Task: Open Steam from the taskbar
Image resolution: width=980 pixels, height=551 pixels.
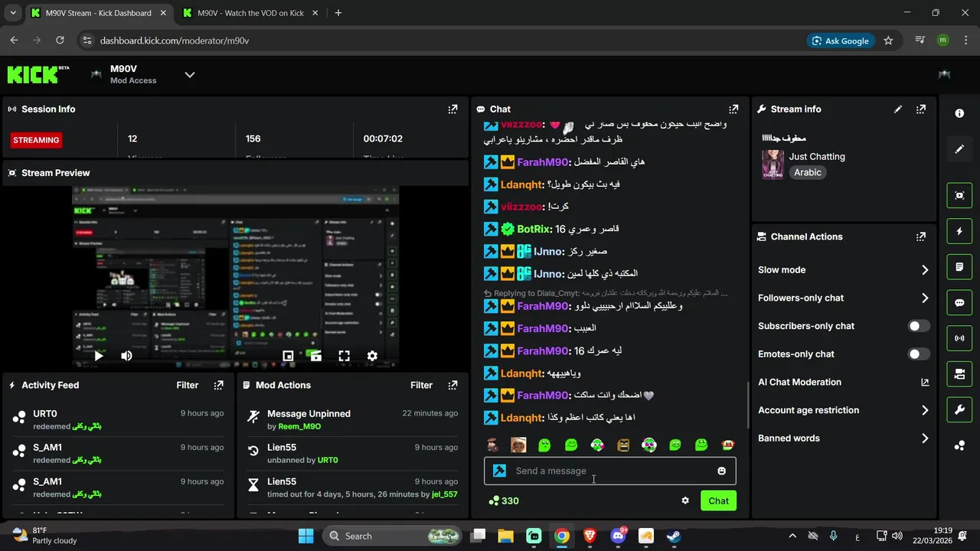Action: click(674, 536)
